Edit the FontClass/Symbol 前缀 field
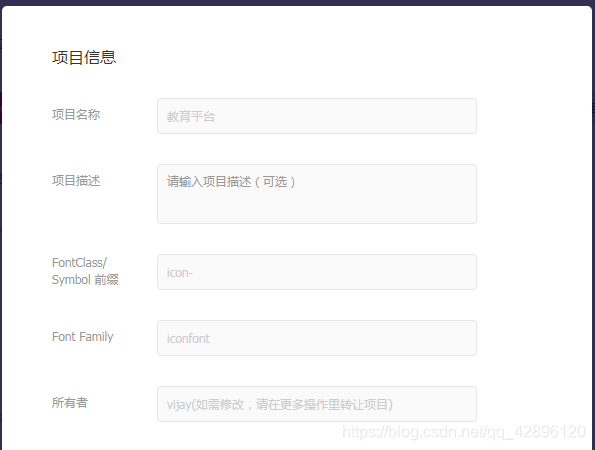Viewport: 595px width, 450px height. tap(317, 272)
